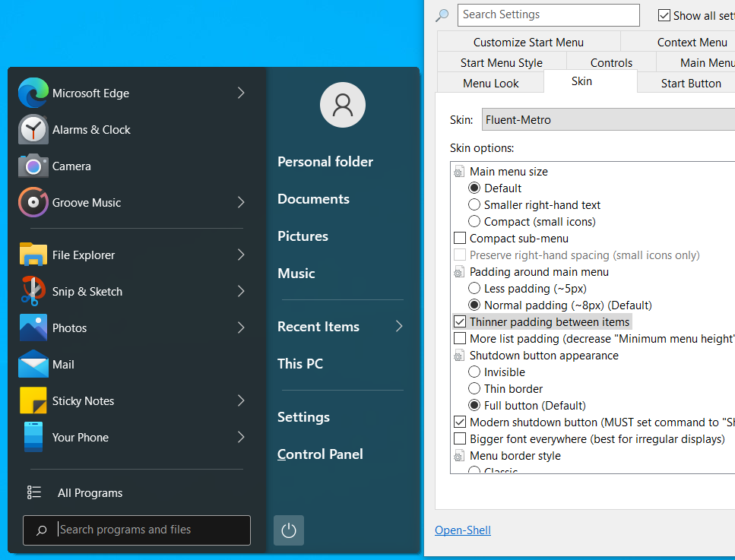
Task: Launch Alarms & Clock app icon
Action: click(x=33, y=129)
